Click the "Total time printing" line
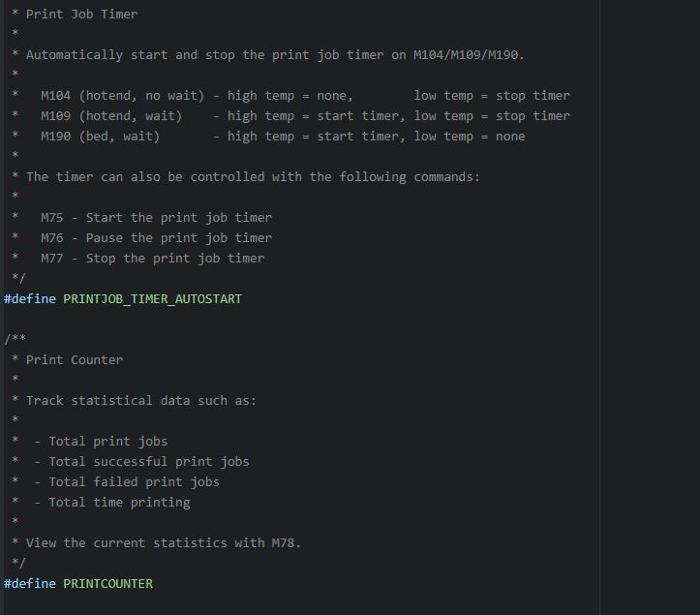The height and width of the screenshot is (615, 700). [x=119, y=502]
